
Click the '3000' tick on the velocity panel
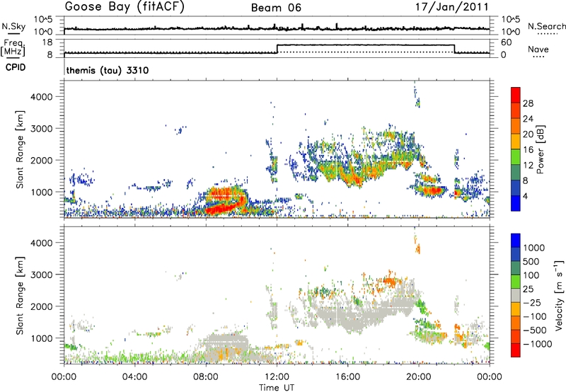(x=41, y=275)
